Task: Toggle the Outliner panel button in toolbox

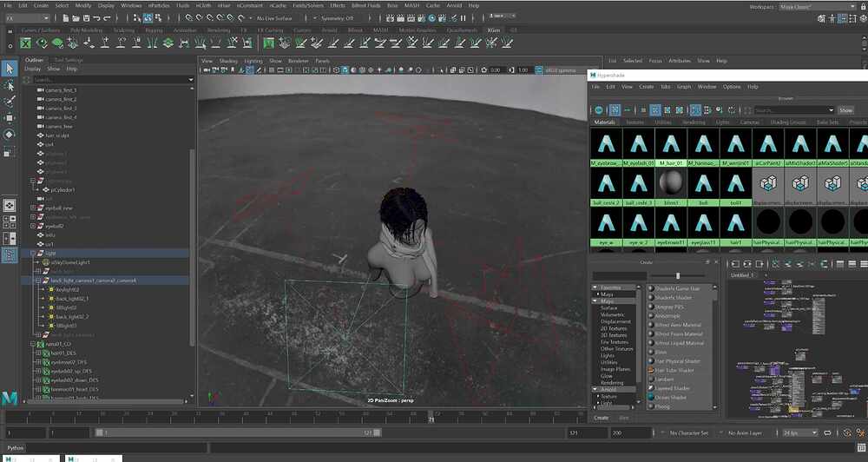Action: point(10,254)
